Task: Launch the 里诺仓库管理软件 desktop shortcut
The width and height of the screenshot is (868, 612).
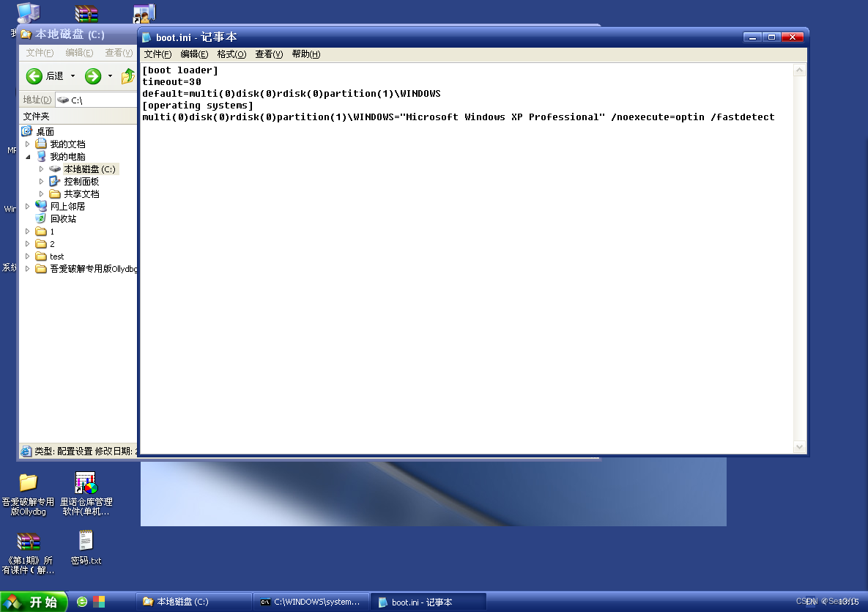Action: point(85,484)
